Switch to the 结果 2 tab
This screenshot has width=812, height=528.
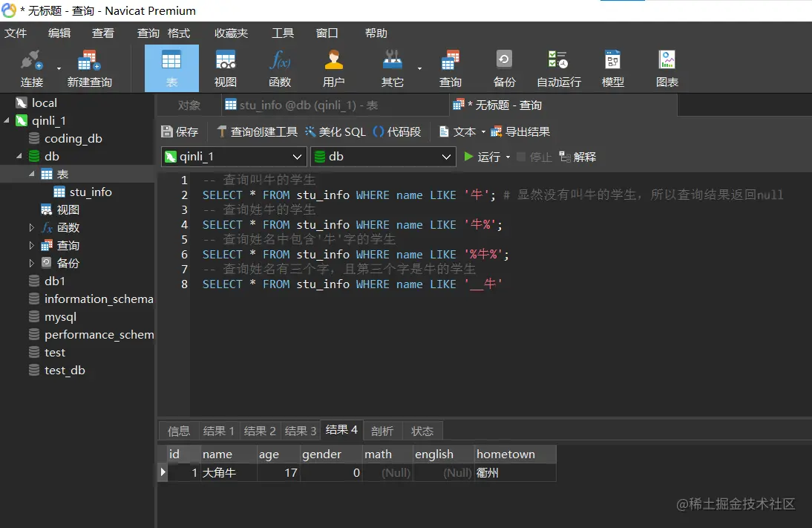tap(260, 431)
